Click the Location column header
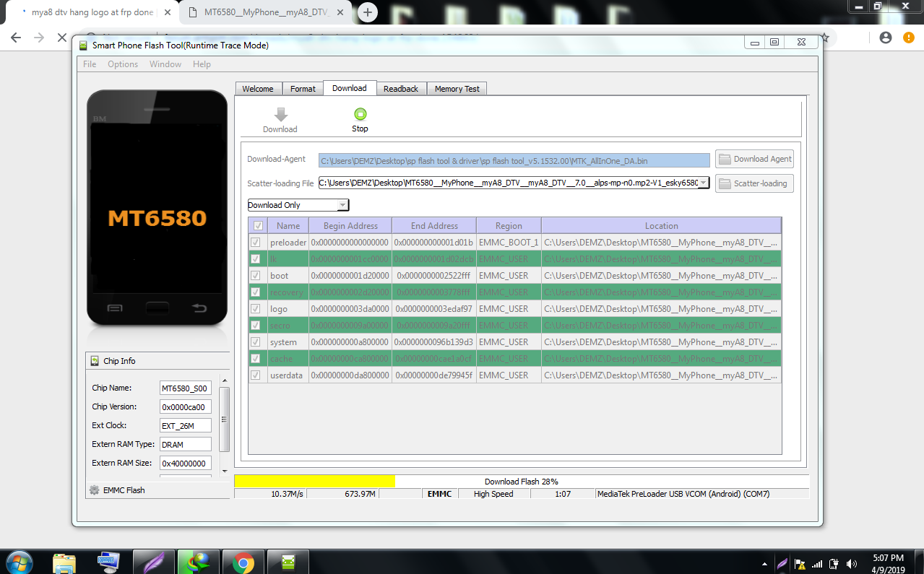Image resolution: width=924 pixels, height=574 pixels. 661,226
